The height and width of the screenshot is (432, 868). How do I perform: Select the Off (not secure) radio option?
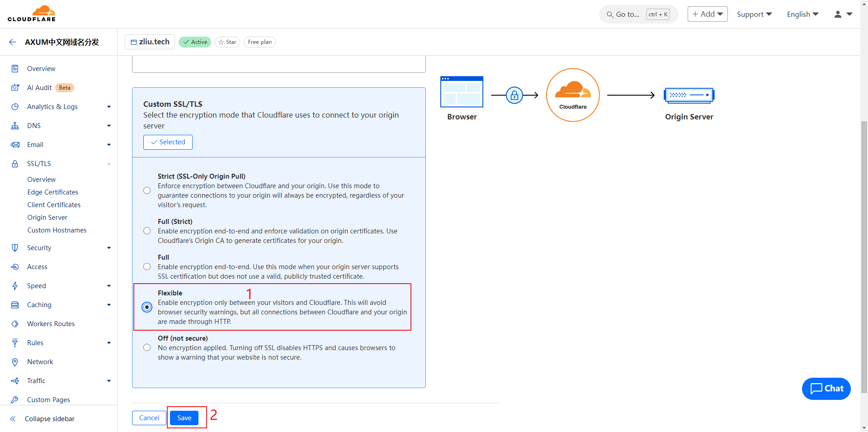coord(147,347)
